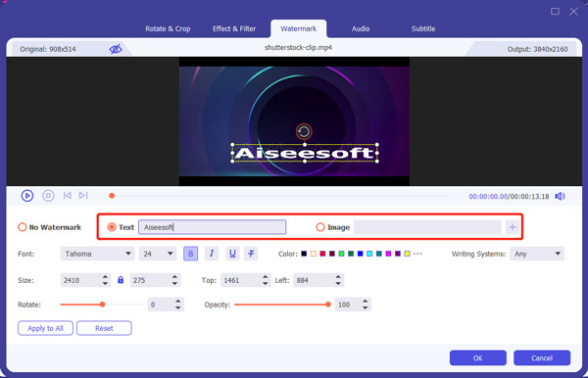Mute audio with the speaker icon
This screenshot has width=588, height=378.
[560, 196]
